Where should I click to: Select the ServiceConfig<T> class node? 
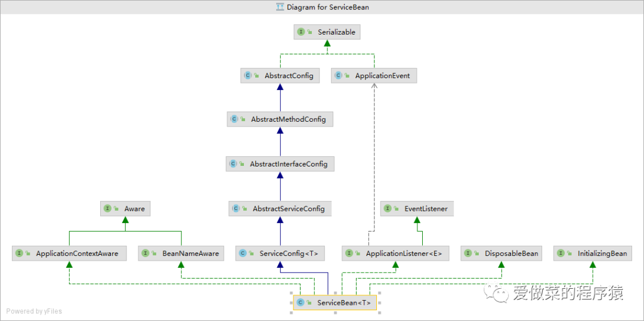[x=280, y=254]
